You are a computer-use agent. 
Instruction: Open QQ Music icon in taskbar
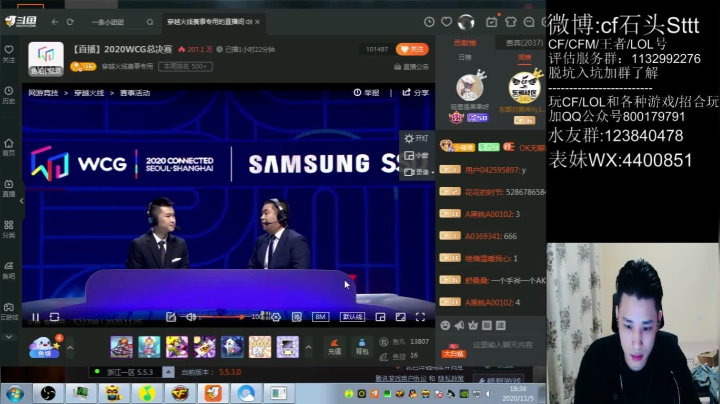click(147, 393)
